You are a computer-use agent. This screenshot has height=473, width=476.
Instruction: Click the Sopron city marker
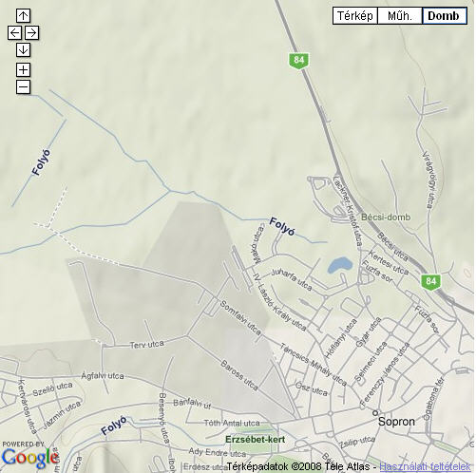tap(375, 413)
